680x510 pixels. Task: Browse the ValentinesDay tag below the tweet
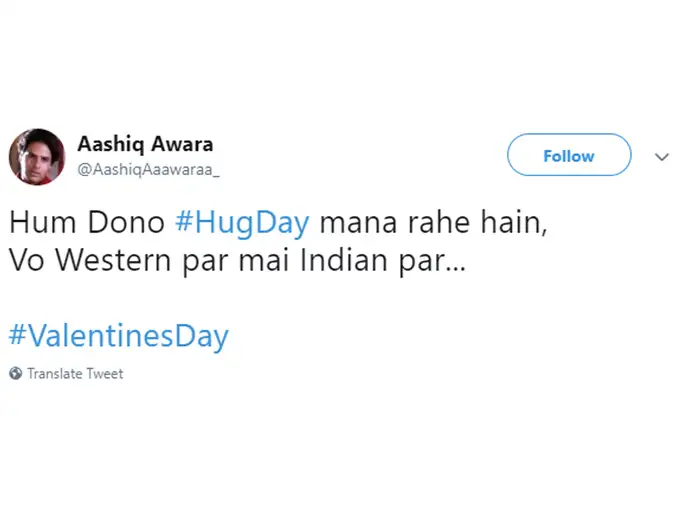118,334
